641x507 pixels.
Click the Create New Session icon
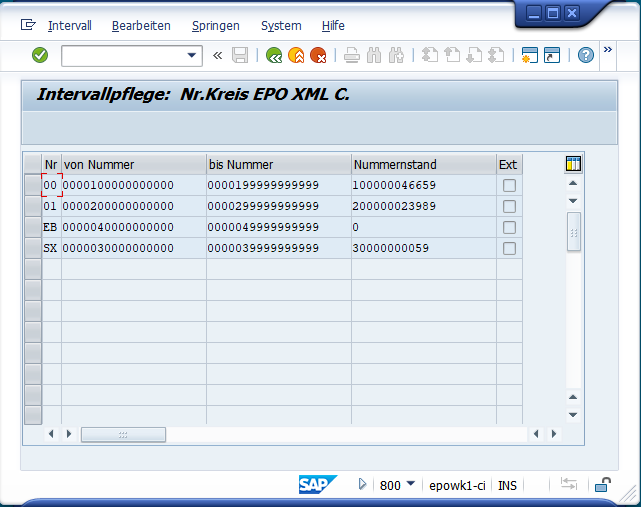click(x=530, y=55)
